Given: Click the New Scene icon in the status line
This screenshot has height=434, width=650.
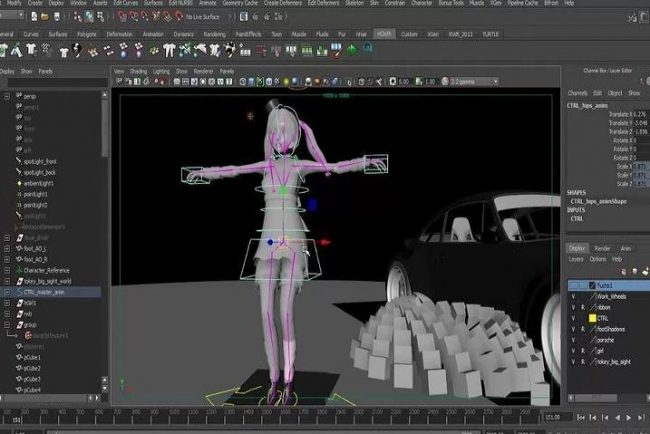Looking at the screenshot, I should coord(34,17).
